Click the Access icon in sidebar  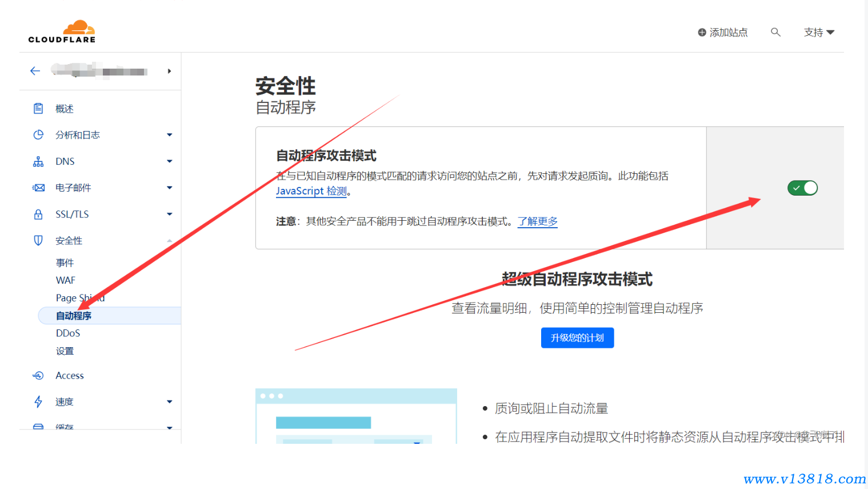click(x=38, y=376)
